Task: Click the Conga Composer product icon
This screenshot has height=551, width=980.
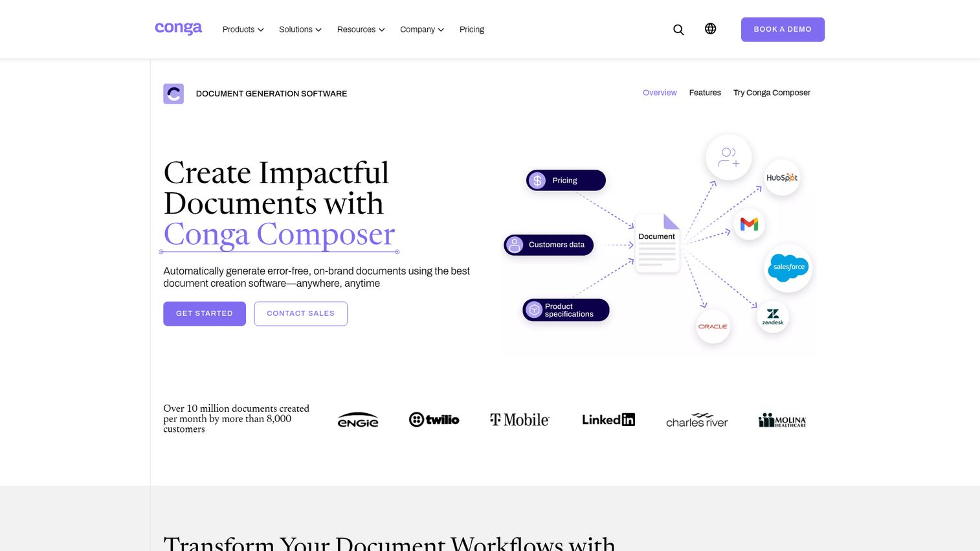Action: pos(173,94)
